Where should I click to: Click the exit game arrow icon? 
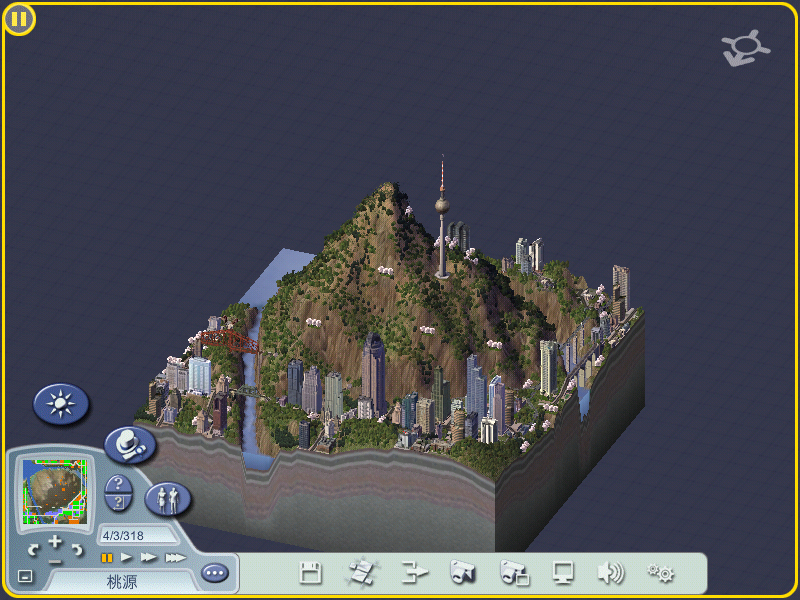click(x=414, y=572)
